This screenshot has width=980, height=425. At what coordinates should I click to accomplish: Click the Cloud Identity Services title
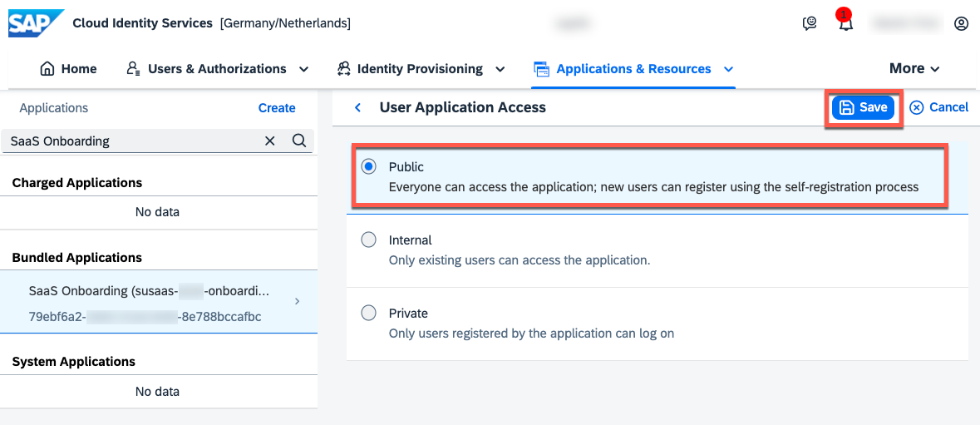click(x=142, y=24)
